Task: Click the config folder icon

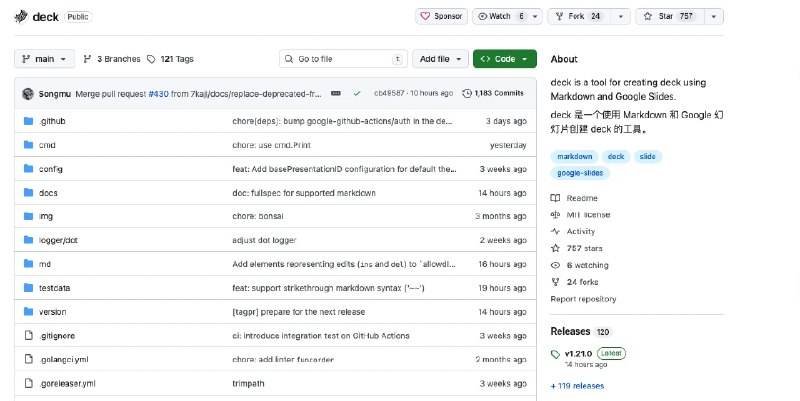Action: 29,169
